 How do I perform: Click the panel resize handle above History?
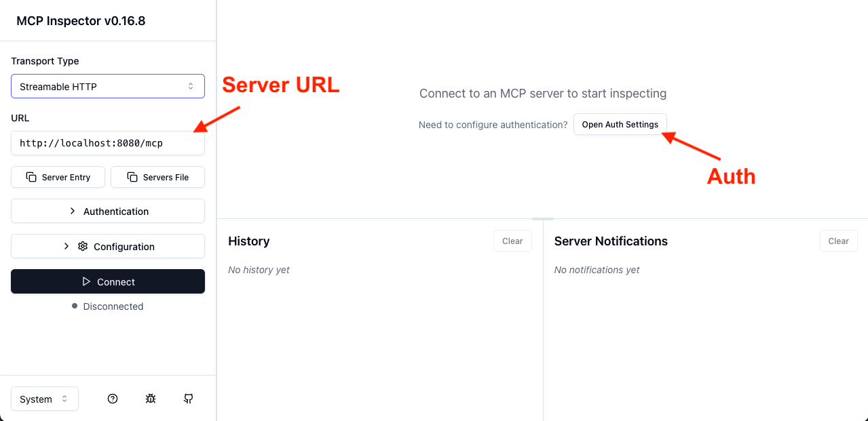(x=543, y=219)
